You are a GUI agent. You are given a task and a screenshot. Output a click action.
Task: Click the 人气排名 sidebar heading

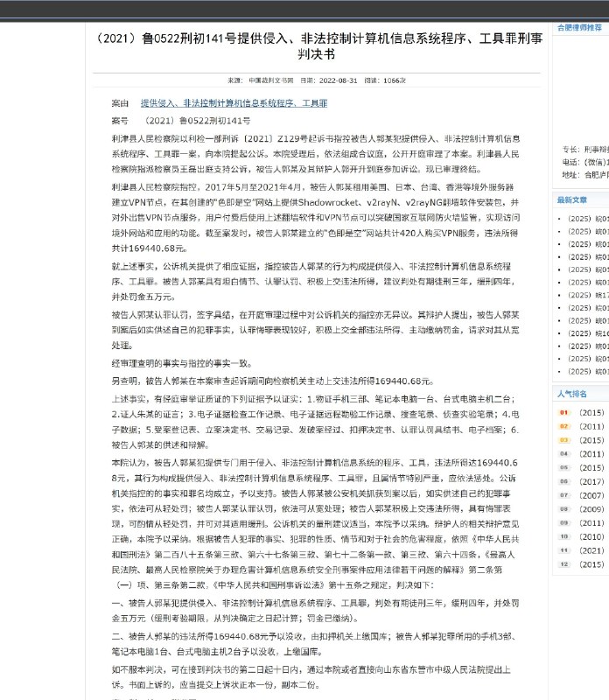click(x=572, y=394)
